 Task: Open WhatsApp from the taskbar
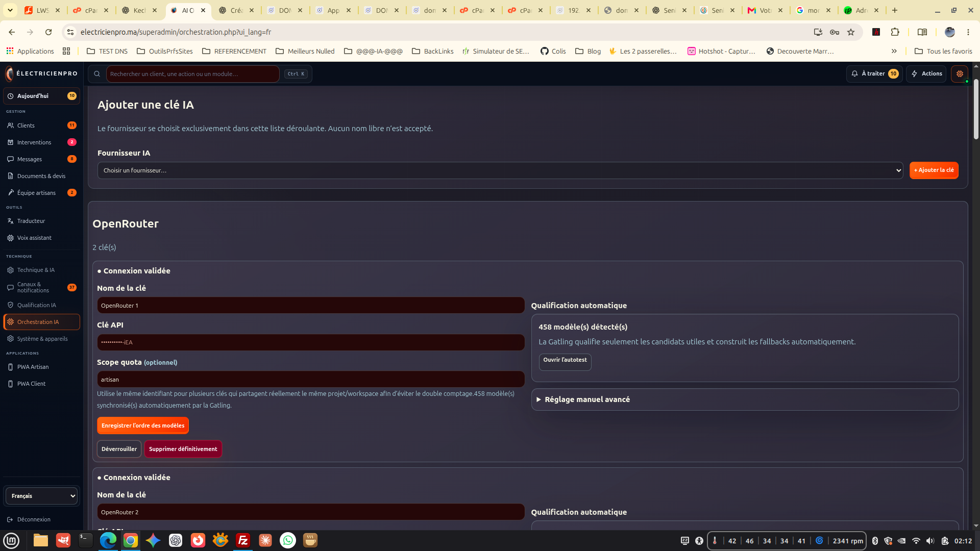[288, 540]
